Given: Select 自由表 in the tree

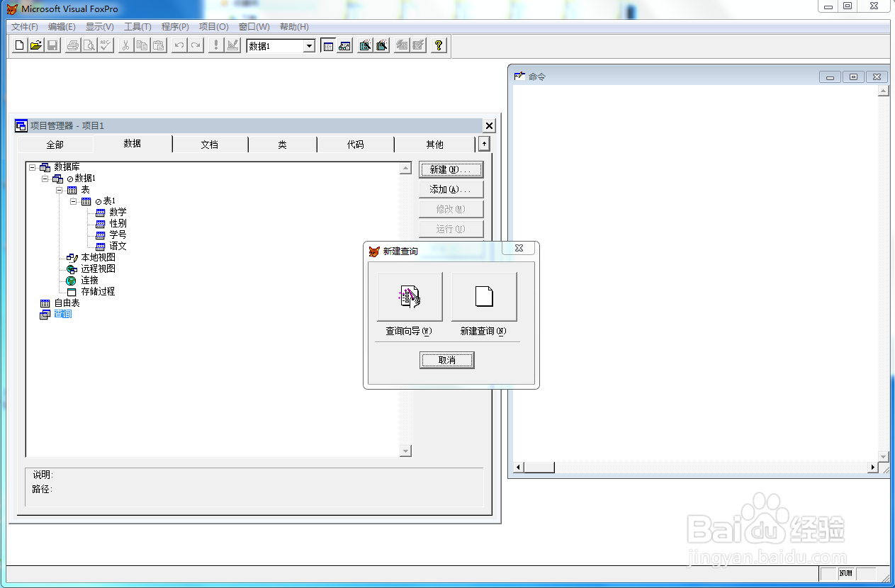Looking at the screenshot, I should pos(67,303).
